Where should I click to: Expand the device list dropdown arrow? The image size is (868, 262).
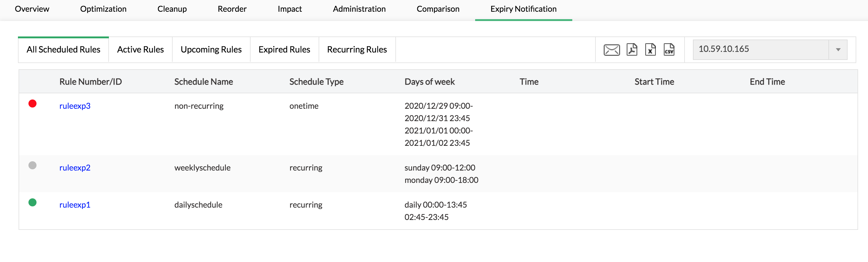coord(838,50)
